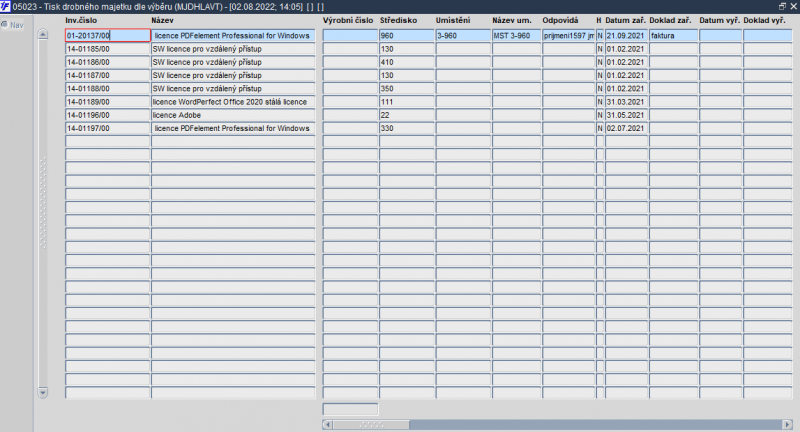Click Doklad zař. value faktura

(673, 35)
